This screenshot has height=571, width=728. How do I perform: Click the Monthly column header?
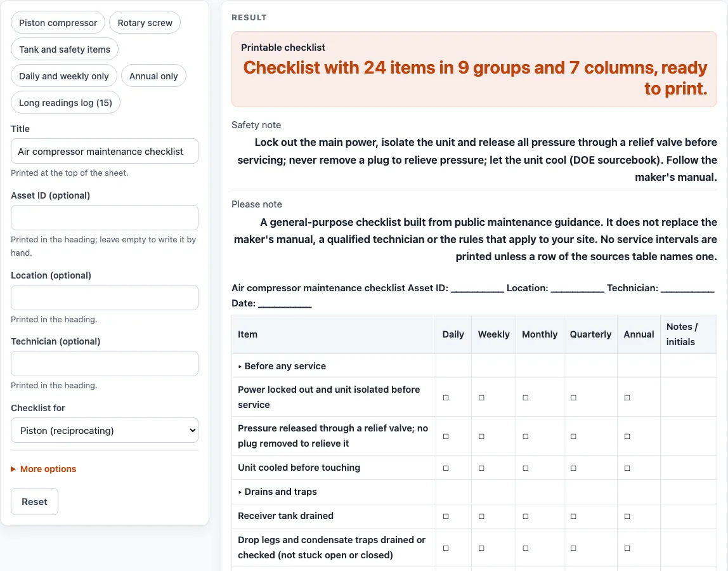tap(540, 334)
